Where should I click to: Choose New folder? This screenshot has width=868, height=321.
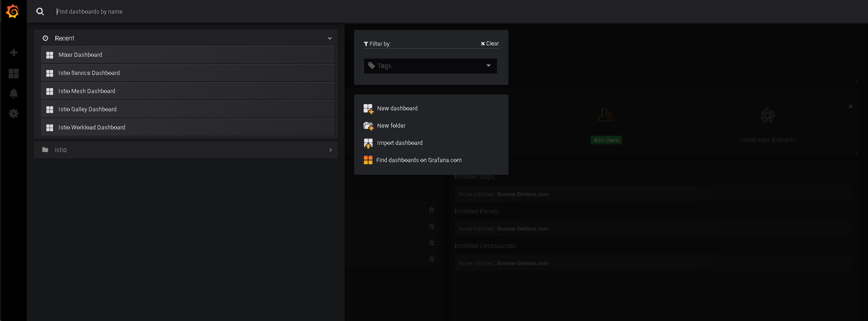pos(391,126)
